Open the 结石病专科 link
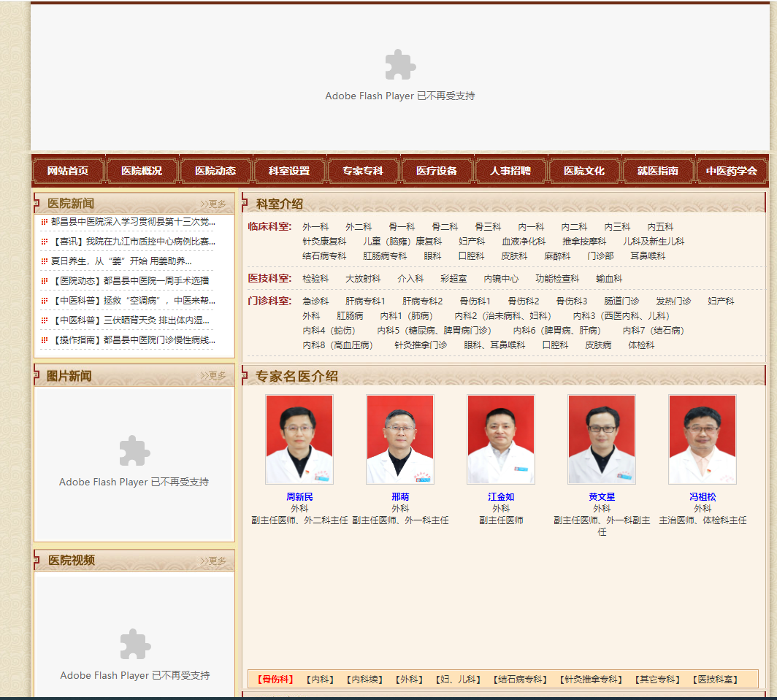 click(x=324, y=256)
